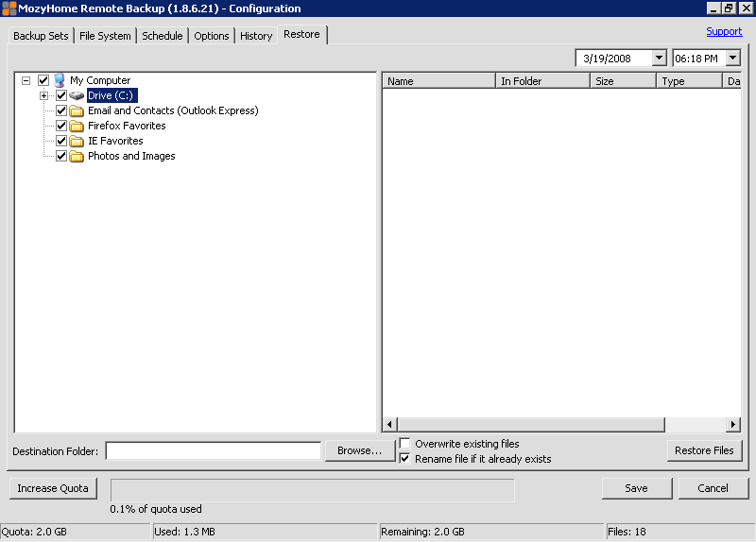The width and height of the screenshot is (756, 542).
Task: Click the Photos and Images folder icon
Action: (77, 156)
